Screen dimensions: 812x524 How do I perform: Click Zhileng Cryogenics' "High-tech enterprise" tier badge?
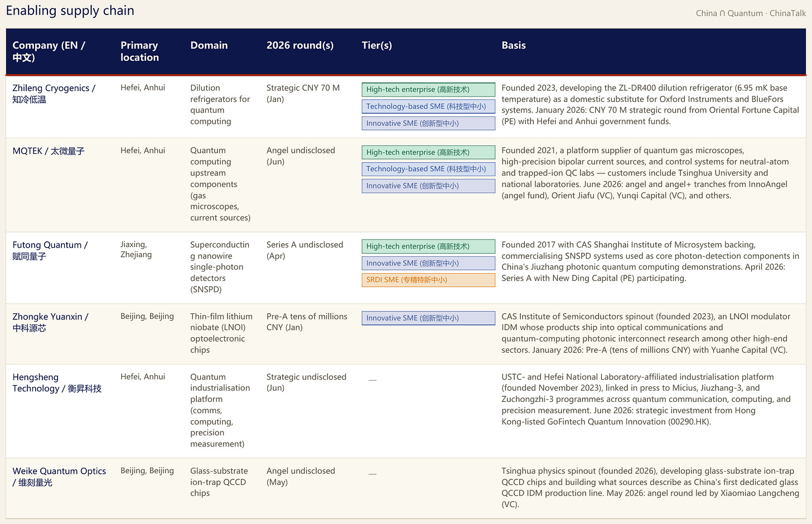[x=428, y=90]
